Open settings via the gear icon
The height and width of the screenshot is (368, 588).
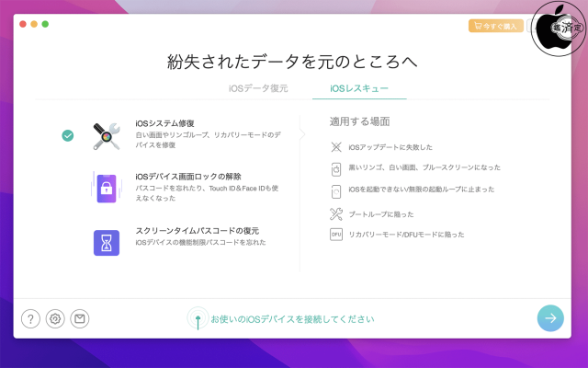[x=55, y=319]
